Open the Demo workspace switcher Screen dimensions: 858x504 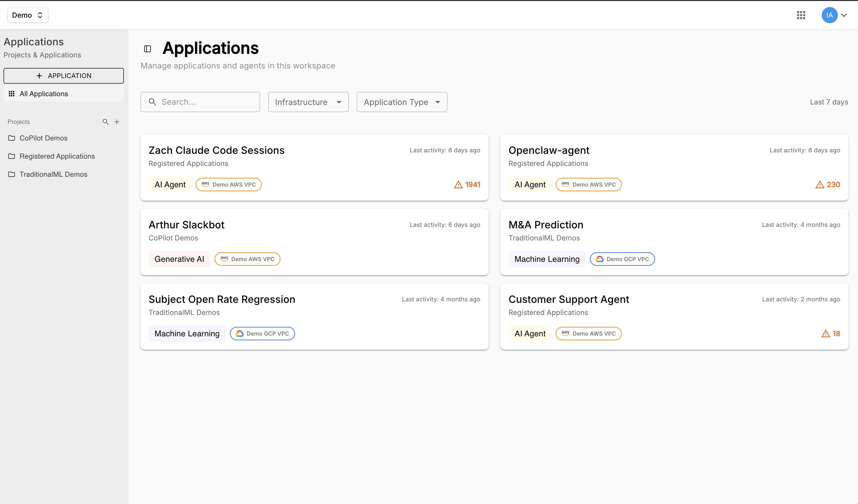28,15
